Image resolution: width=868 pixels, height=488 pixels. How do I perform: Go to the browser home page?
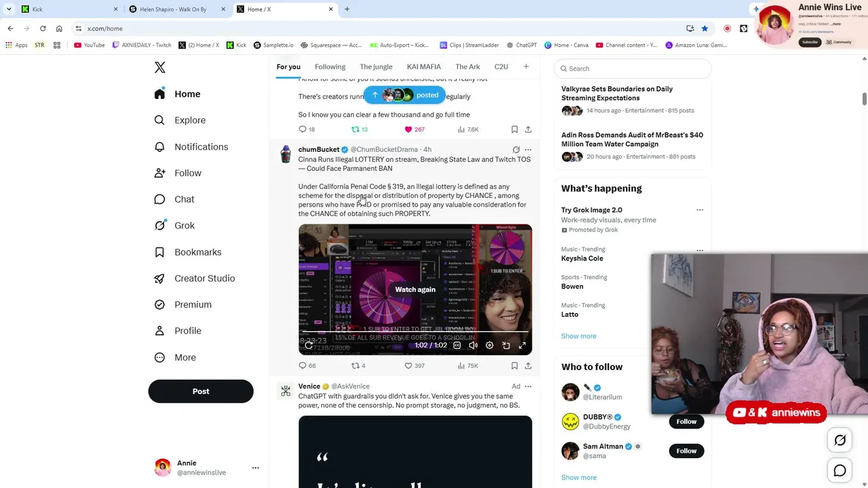(x=59, y=28)
